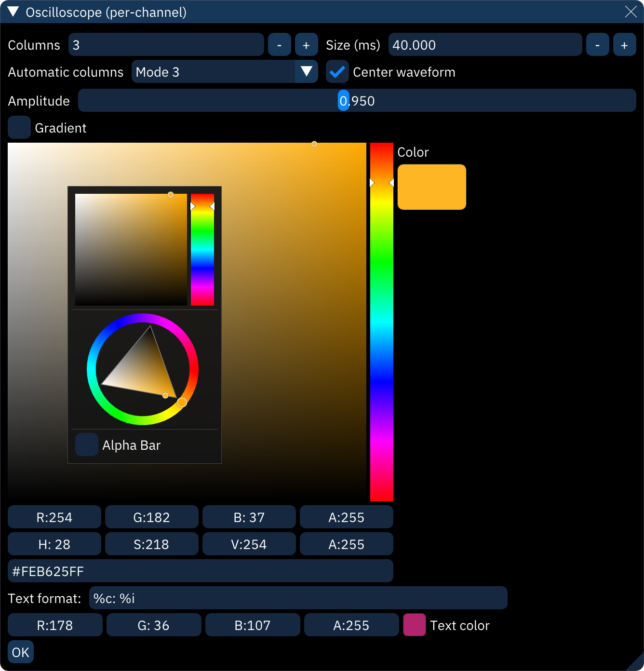Decrease Size (ms) with minus button
The height and width of the screenshot is (671, 644).
(597, 45)
